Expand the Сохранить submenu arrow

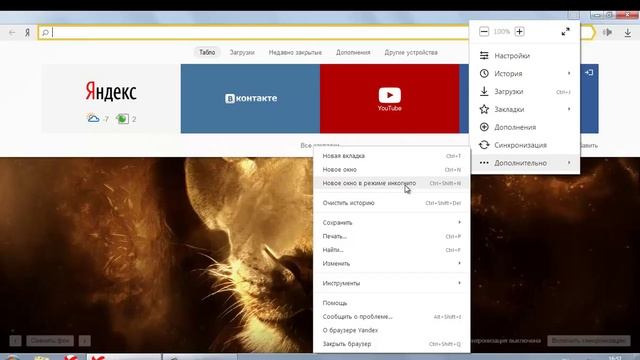(460, 222)
